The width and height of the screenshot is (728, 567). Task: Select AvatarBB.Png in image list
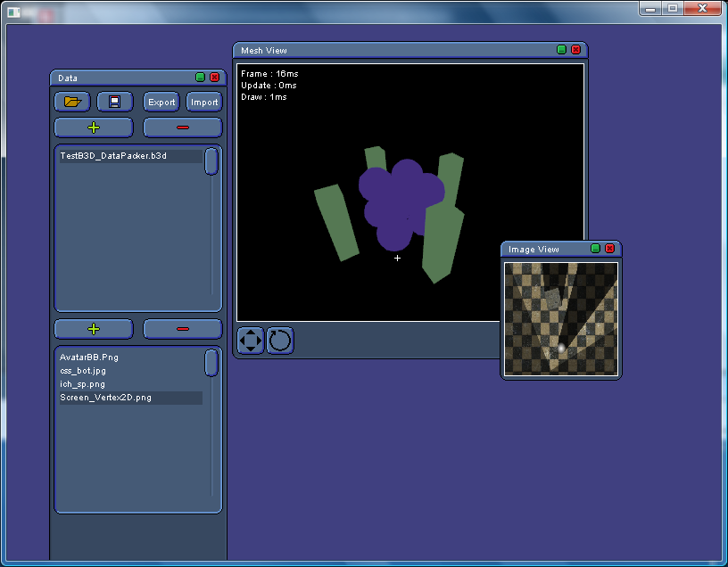coord(131,357)
